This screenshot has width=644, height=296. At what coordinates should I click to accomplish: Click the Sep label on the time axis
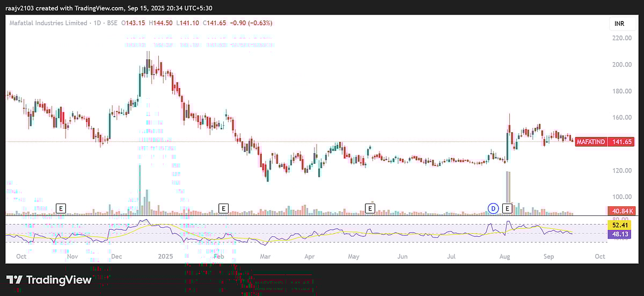(549, 256)
